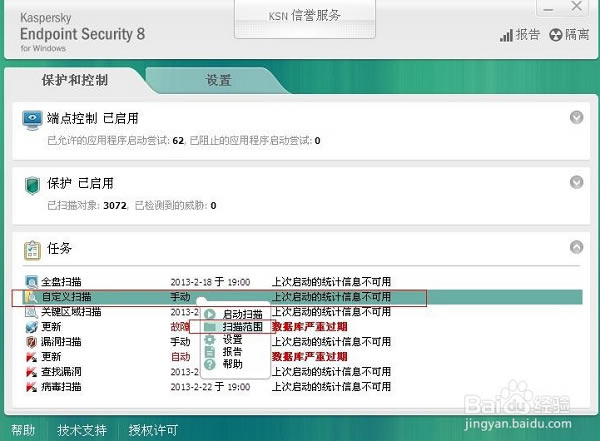Image resolution: width=600 pixels, height=441 pixels.
Task: Switch to the 保护和控制 tab
Action: pos(75,80)
